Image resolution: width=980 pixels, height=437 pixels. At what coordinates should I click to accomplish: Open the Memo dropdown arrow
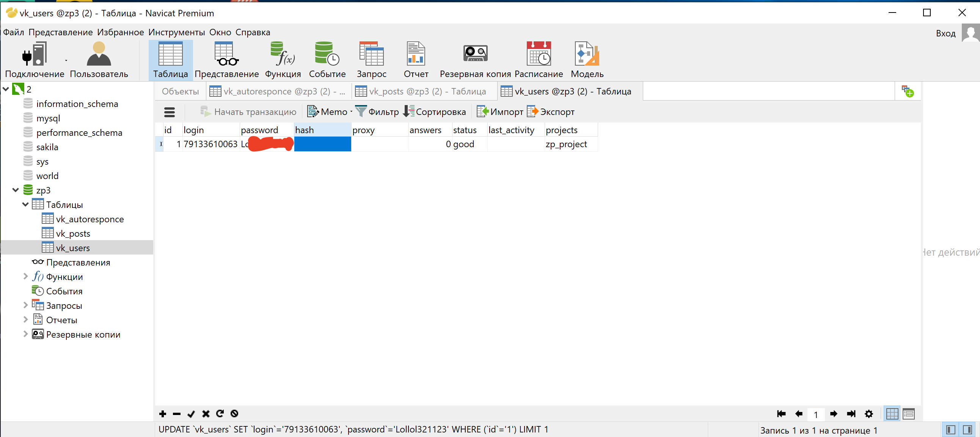[x=351, y=112]
